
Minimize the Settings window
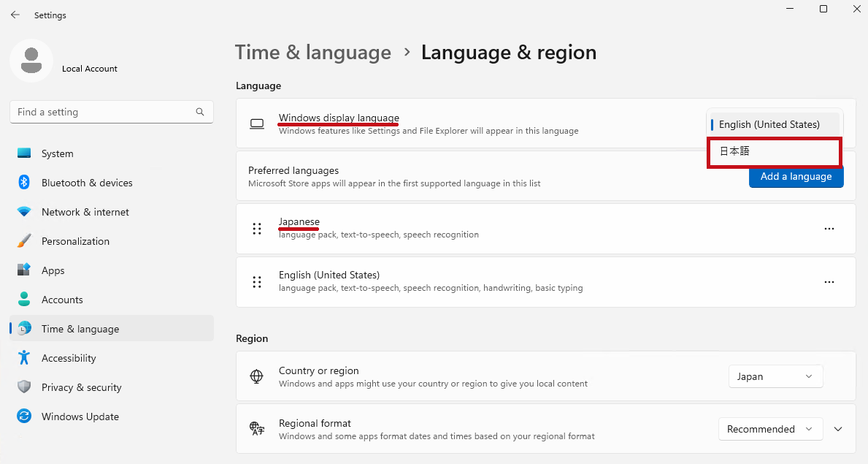coord(790,9)
